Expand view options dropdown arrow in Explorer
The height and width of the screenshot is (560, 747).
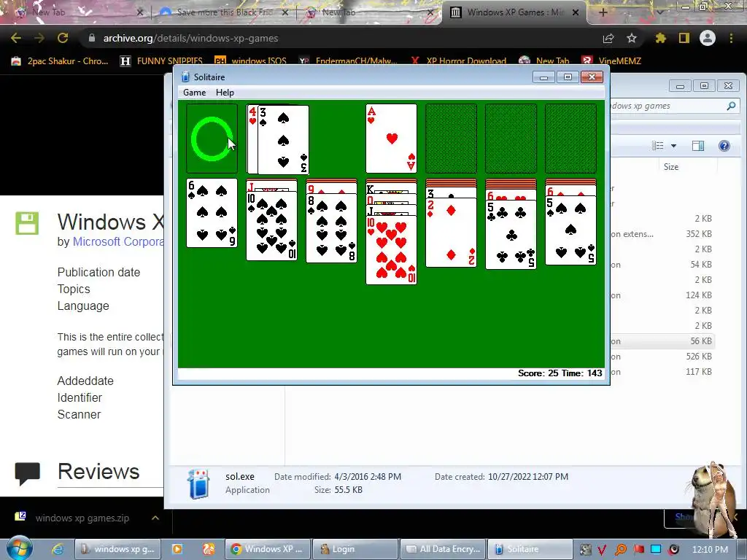[x=673, y=146]
